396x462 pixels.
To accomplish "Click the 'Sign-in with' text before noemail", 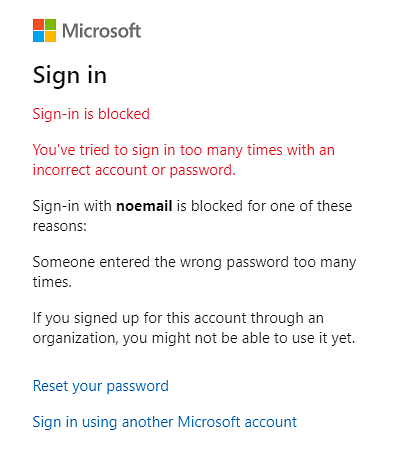I will tap(72, 206).
